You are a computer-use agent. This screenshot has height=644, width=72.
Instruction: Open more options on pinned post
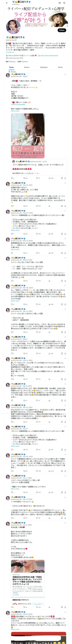pos(65,74)
